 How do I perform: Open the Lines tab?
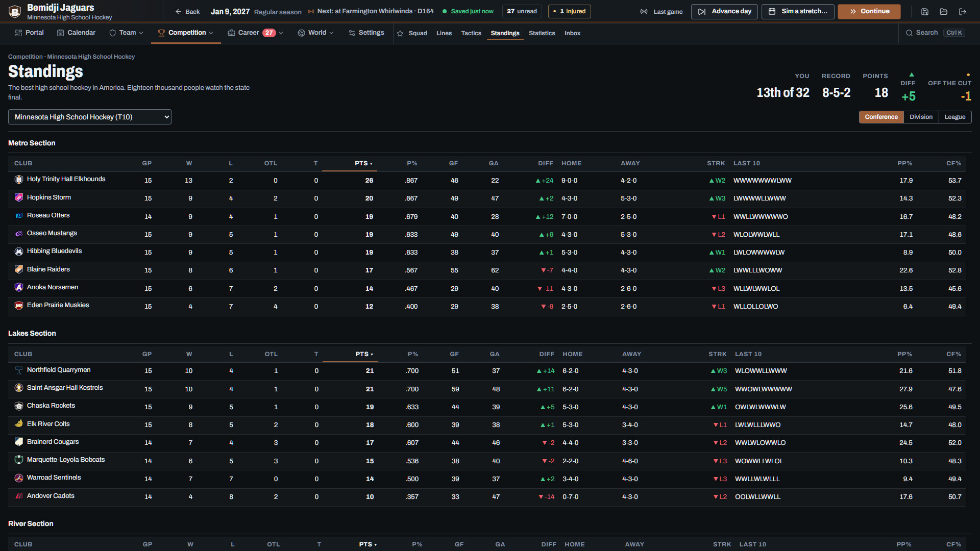444,33
